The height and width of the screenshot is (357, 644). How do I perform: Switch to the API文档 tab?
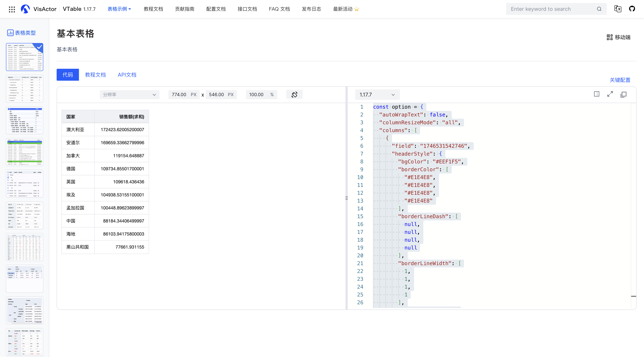pyautogui.click(x=127, y=75)
